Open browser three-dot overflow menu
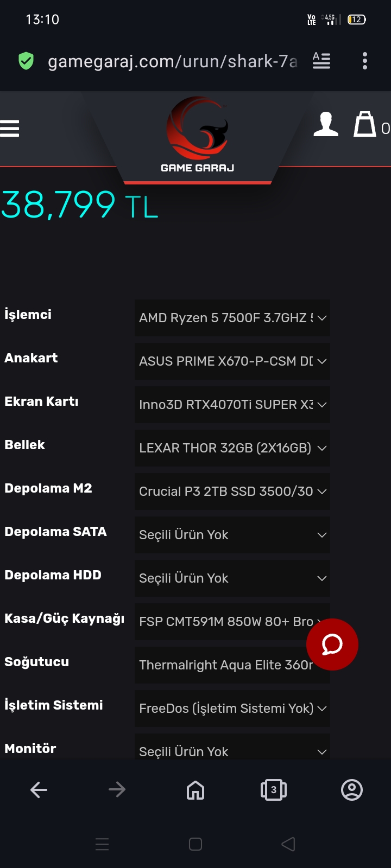This screenshot has width=391, height=868. coord(365,61)
